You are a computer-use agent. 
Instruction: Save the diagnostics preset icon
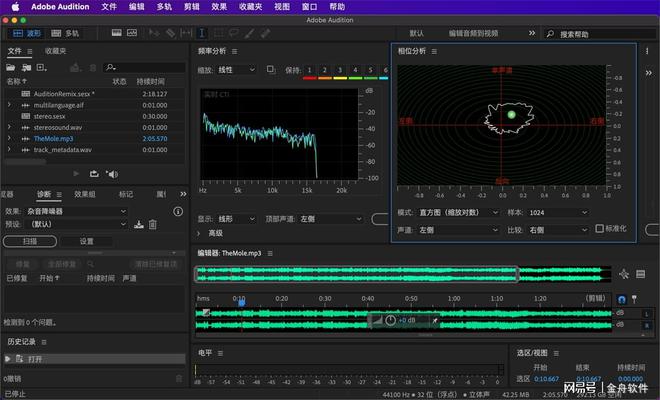pos(139,224)
